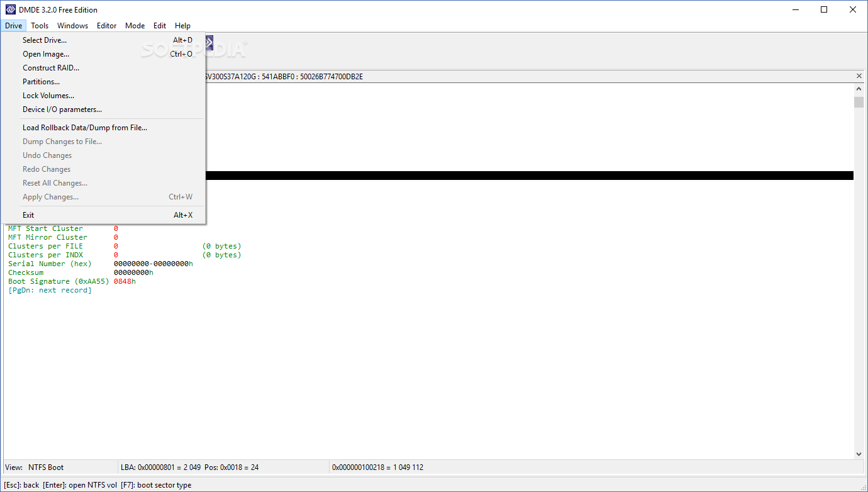Click the LBA 0x00000801 status field
Image resolution: width=868 pixels, height=492 pixels.
click(160, 467)
